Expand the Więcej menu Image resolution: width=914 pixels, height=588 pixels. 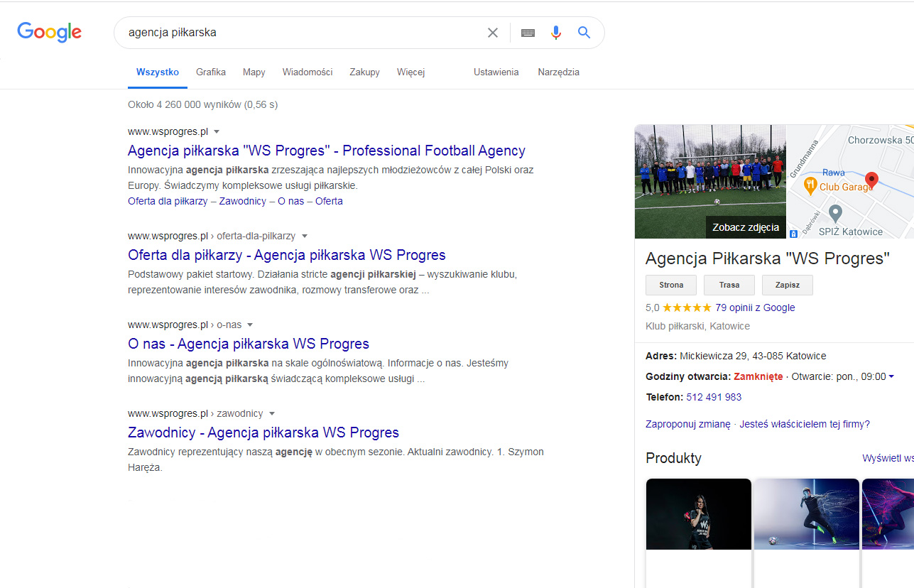coord(410,72)
